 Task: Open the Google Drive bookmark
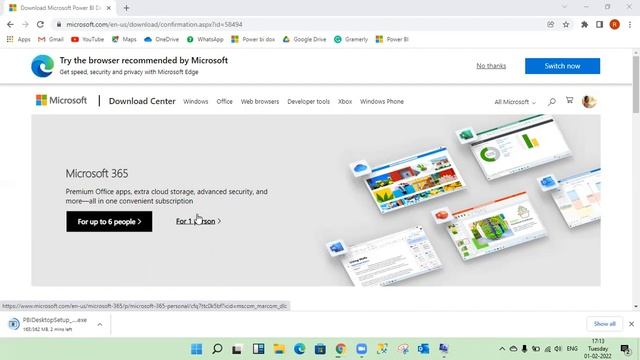304,39
